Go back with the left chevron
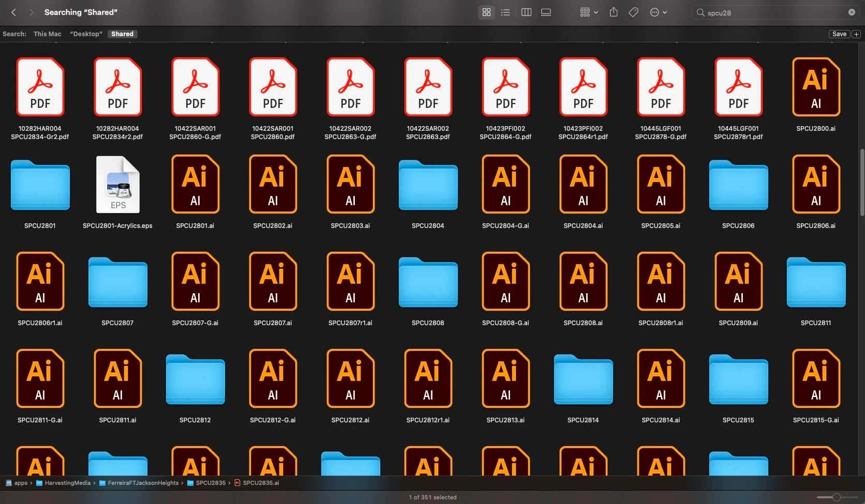This screenshot has height=504, width=865. click(x=14, y=12)
